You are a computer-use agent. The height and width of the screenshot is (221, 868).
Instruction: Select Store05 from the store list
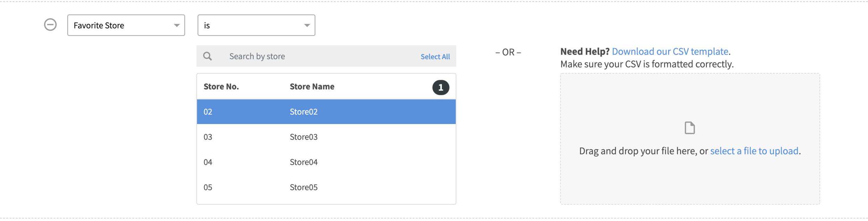(x=326, y=187)
